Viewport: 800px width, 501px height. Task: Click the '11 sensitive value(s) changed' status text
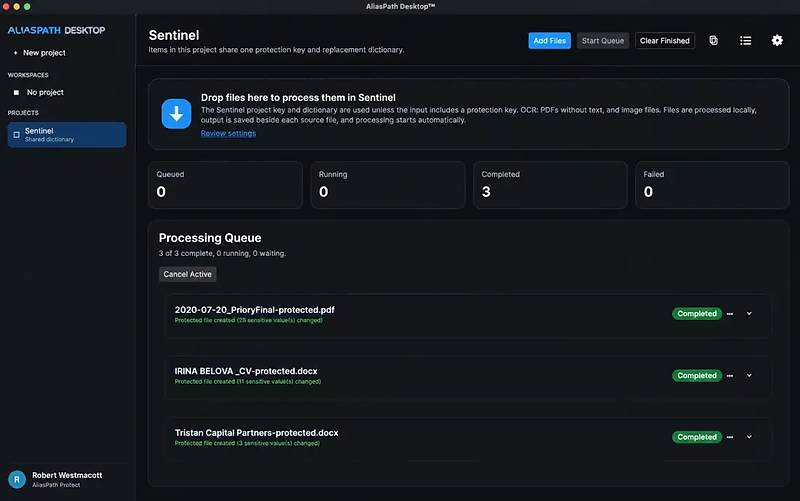tap(279, 382)
